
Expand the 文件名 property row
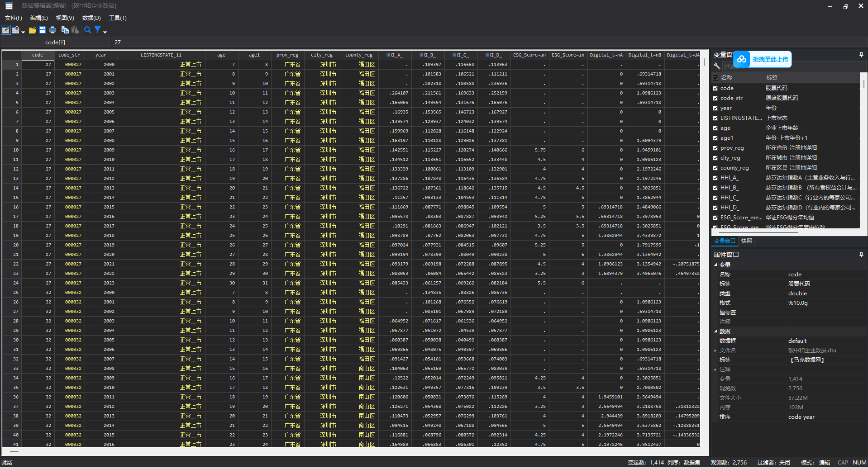[x=715, y=351]
